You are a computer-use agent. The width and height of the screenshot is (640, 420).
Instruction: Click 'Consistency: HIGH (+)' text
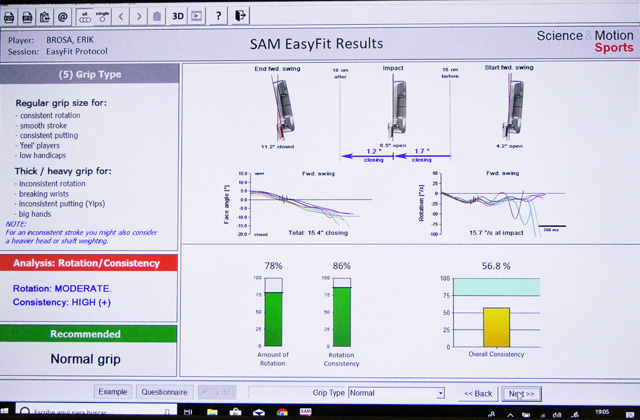[62, 302]
